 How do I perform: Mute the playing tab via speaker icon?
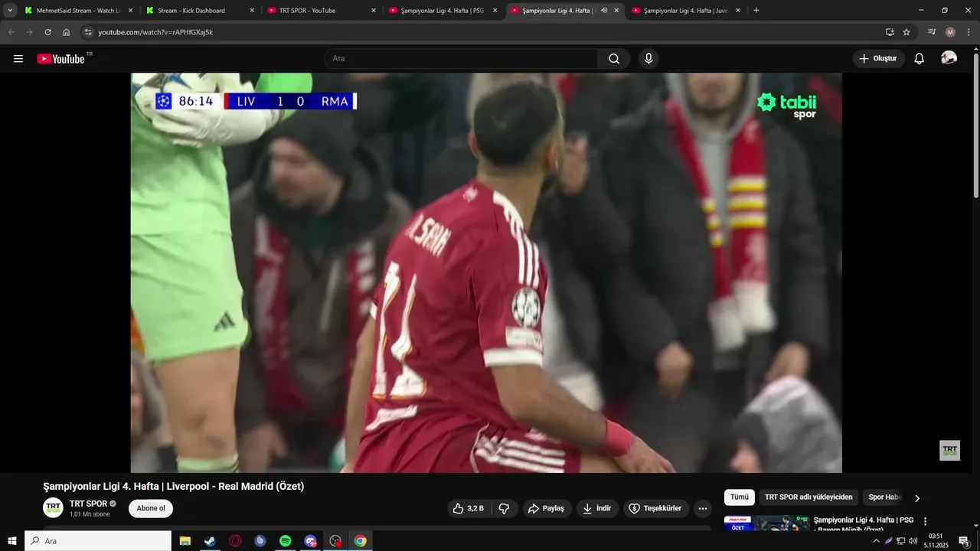[x=604, y=11]
